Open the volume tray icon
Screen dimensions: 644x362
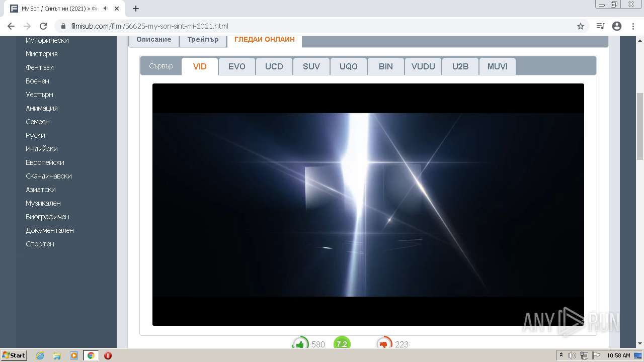tap(572, 355)
